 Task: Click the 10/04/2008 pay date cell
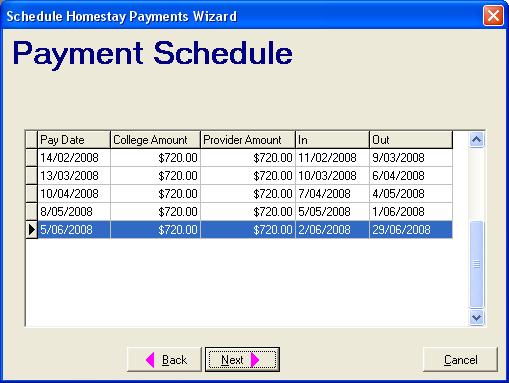coord(74,193)
